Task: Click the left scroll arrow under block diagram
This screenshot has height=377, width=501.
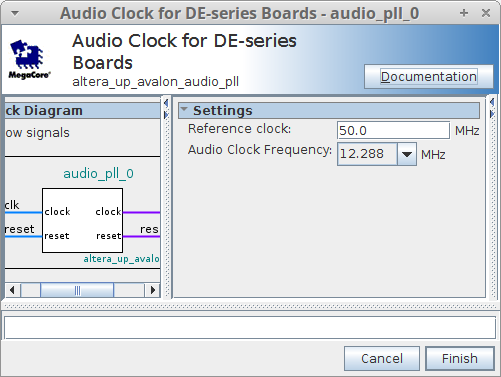Action: 12,290
